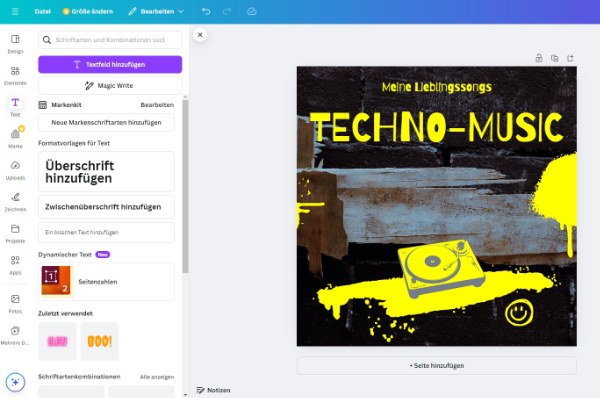Screen dimensions: 600x398
Task: Click Bearbeiten link next to Markenkit
Action: 157,105
